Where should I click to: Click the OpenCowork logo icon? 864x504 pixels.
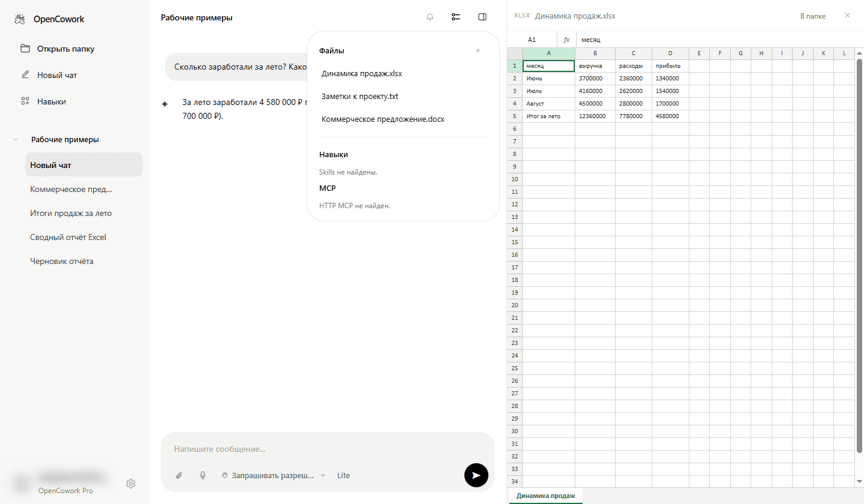point(20,19)
